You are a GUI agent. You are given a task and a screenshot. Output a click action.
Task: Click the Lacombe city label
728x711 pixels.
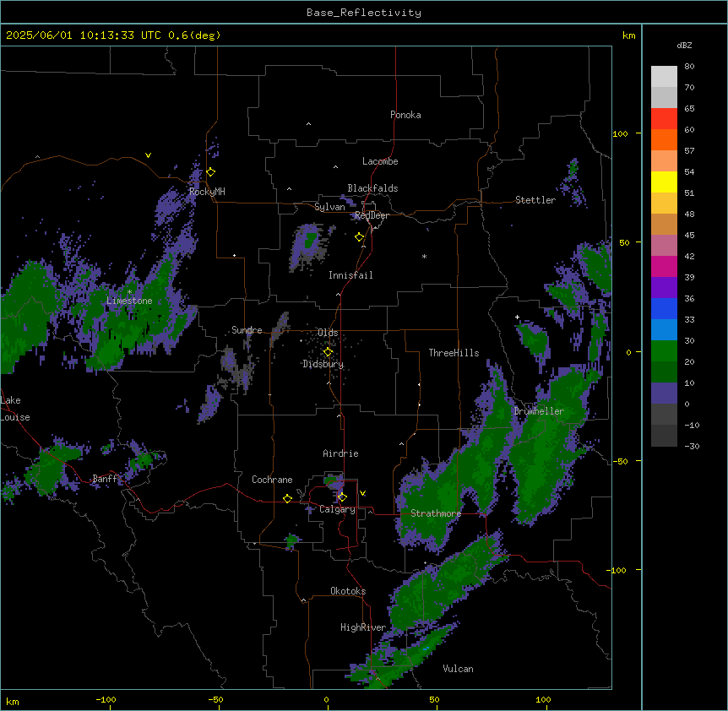tap(380, 161)
